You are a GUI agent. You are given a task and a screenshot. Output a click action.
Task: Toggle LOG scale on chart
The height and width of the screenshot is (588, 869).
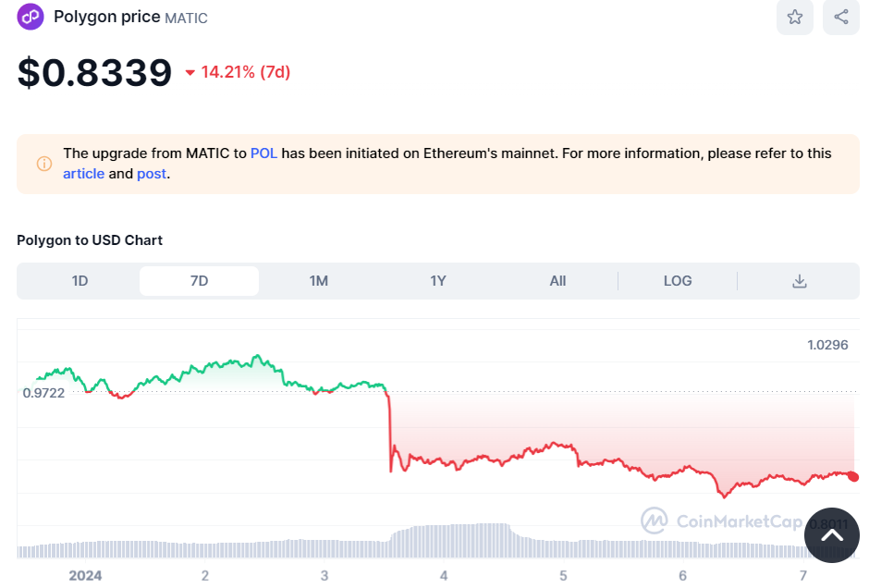tap(678, 281)
